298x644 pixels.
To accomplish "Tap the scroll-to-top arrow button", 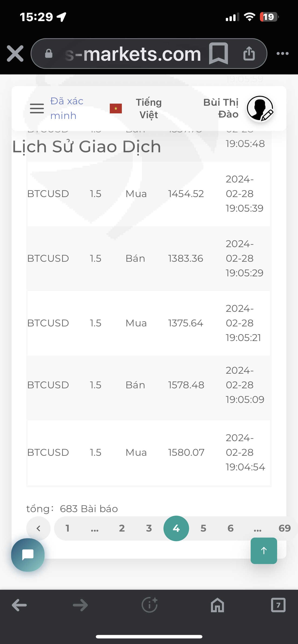I will (x=264, y=551).
